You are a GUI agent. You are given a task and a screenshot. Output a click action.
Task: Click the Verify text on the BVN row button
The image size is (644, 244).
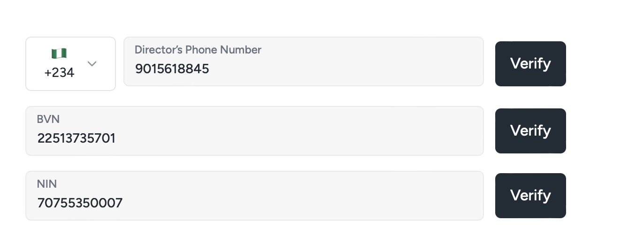click(530, 130)
